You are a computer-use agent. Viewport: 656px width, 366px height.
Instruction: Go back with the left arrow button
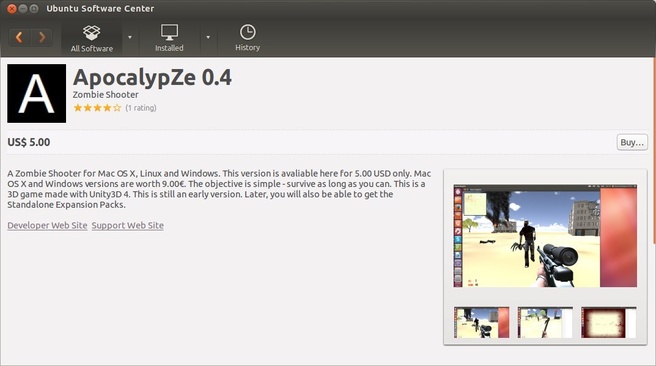[x=19, y=37]
